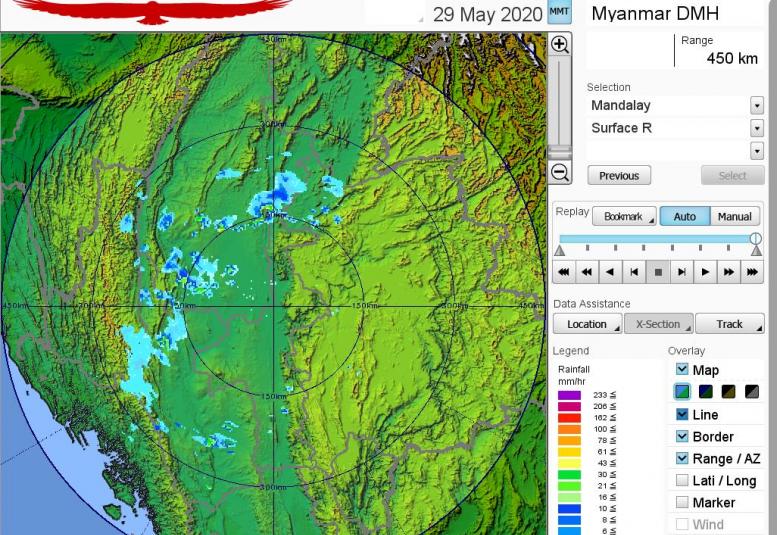Step one frame forward in replay
Image resolution: width=780 pixels, height=535 pixels.
pos(682,271)
